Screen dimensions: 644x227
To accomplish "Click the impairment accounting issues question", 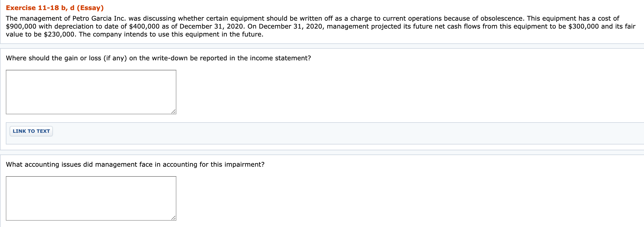I will point(135,164).
